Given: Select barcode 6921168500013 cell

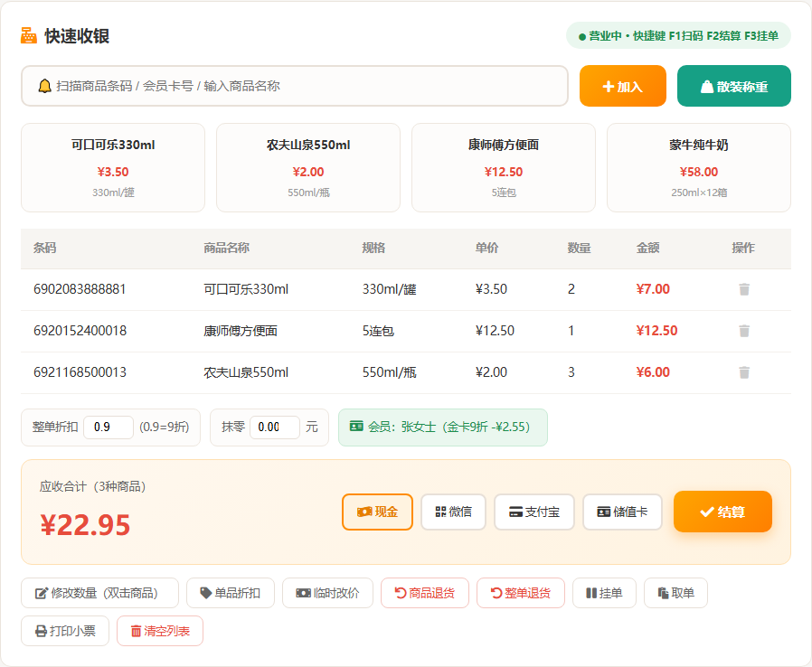Looking at the screenshot, I should [x=80, y=372].
